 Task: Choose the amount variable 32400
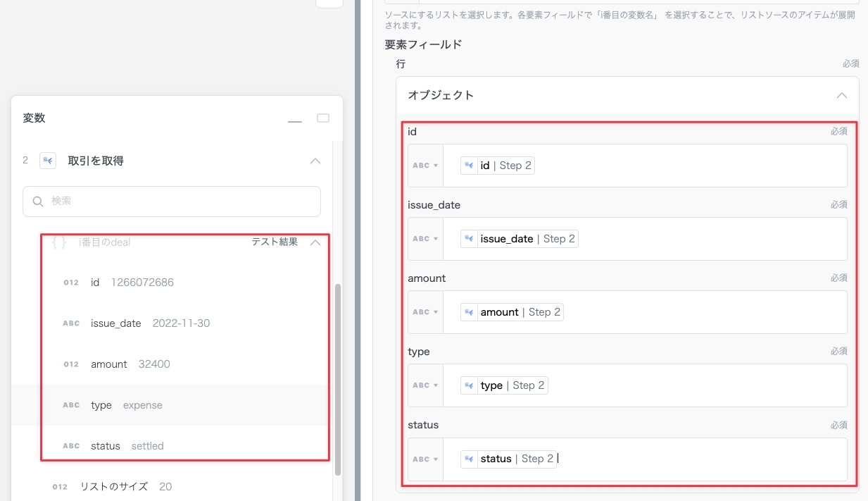click(130, 364)
